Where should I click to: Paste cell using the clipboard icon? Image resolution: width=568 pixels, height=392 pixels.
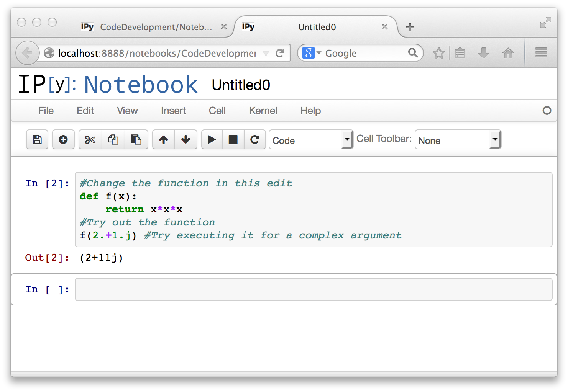136,140
